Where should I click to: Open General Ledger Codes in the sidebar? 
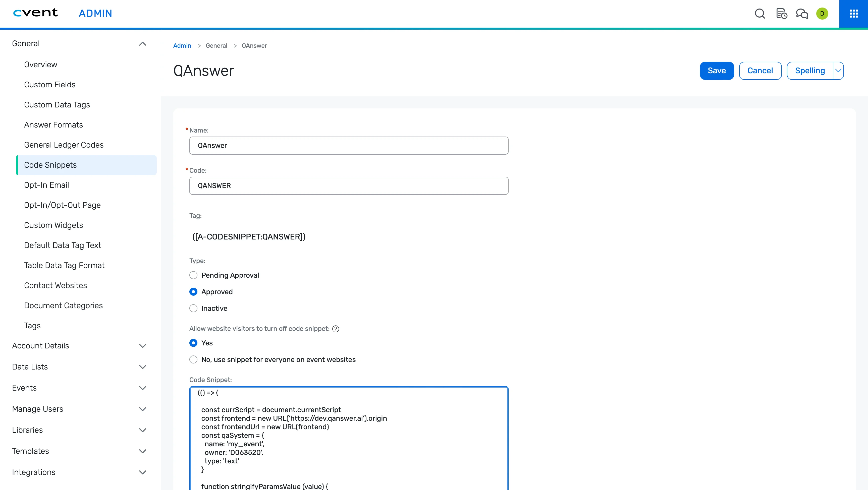coord(64,145)
